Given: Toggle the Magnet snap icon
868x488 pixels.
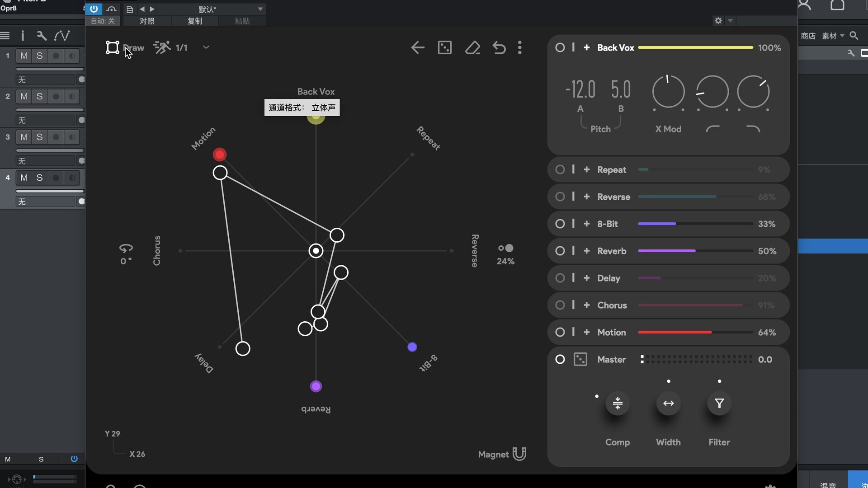Looking at the screenshot, I should (x=519, y=454).
